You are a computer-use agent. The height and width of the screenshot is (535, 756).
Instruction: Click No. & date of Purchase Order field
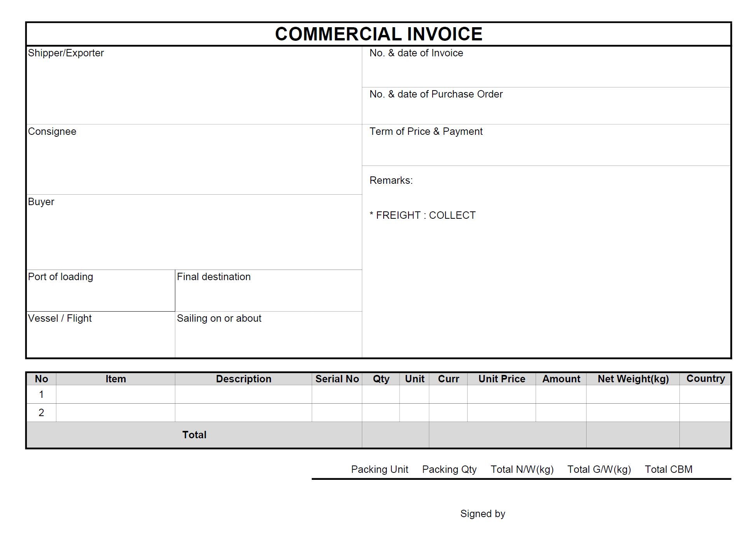click(546, 106)
